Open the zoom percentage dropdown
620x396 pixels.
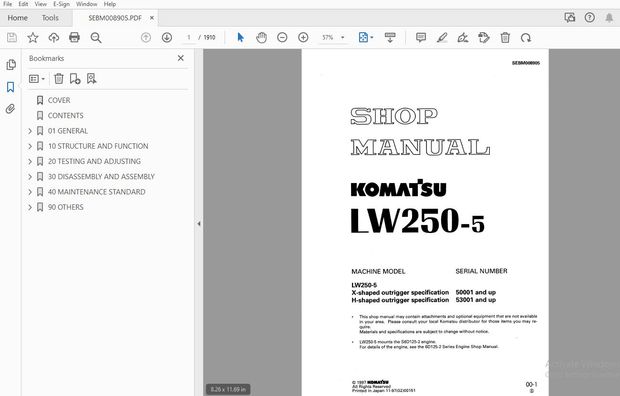[343, 38]
